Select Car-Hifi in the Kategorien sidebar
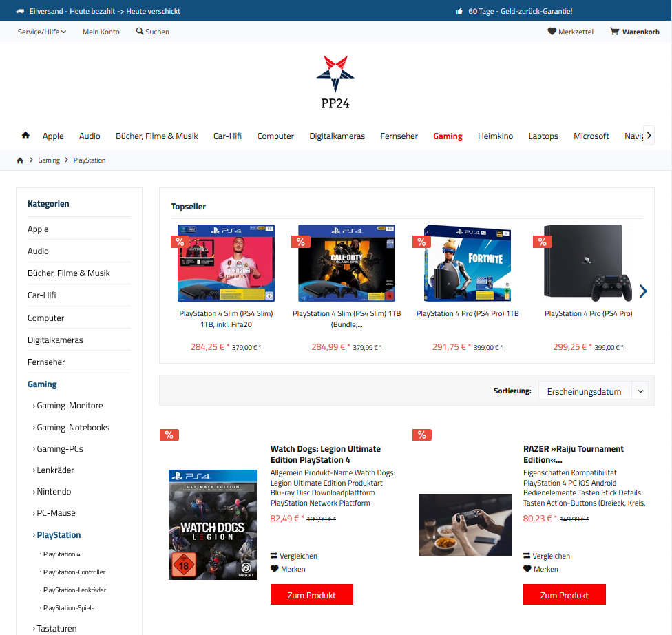 point(42,295)
